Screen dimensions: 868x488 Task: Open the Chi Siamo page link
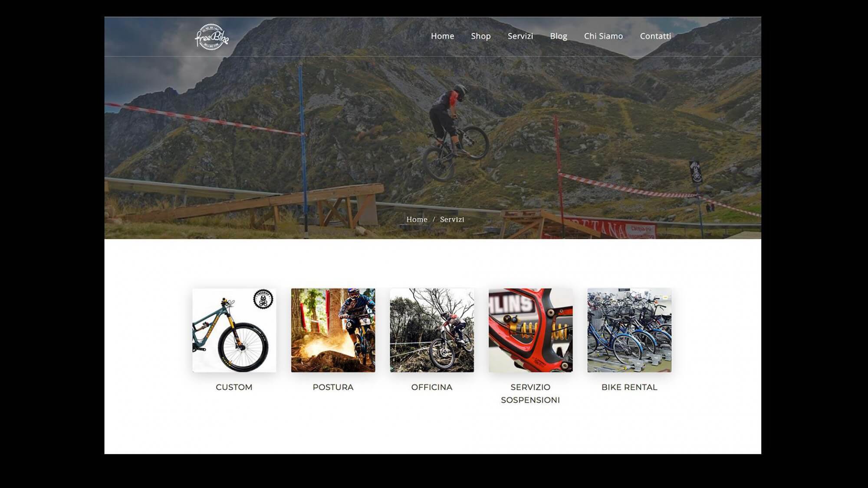pyautogui.click(x=603, y=36)
